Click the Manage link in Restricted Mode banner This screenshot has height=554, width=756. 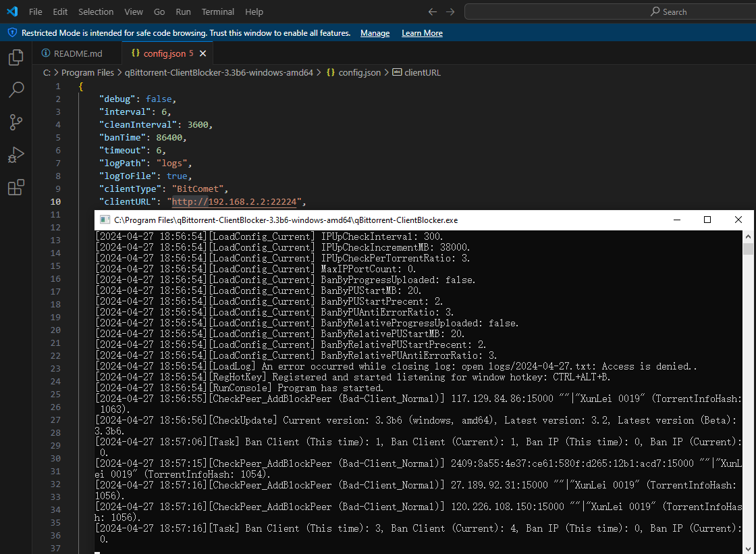pyautogui.click(x=375, y=33)
